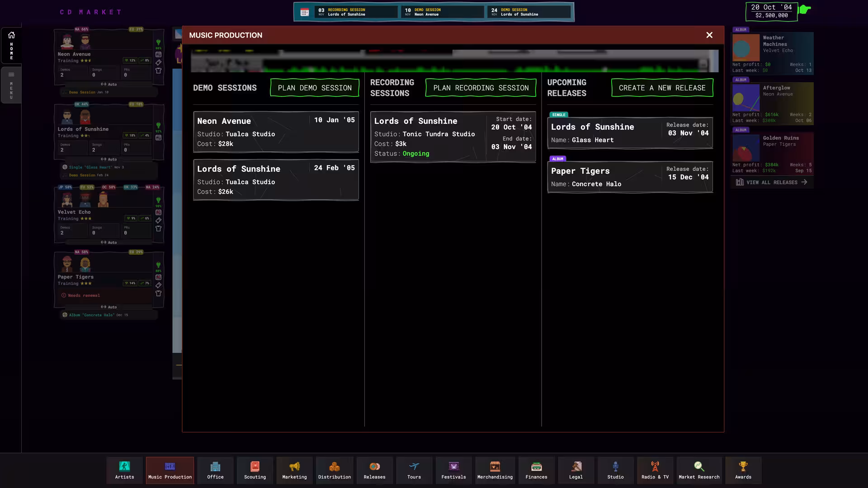Open Lords of Sunshine ongoing recording session
Screen dimensions: 868x488
point(453,137)
